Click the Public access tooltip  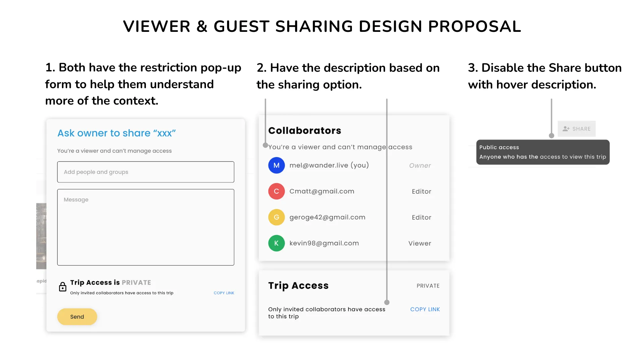pos(543,152)
